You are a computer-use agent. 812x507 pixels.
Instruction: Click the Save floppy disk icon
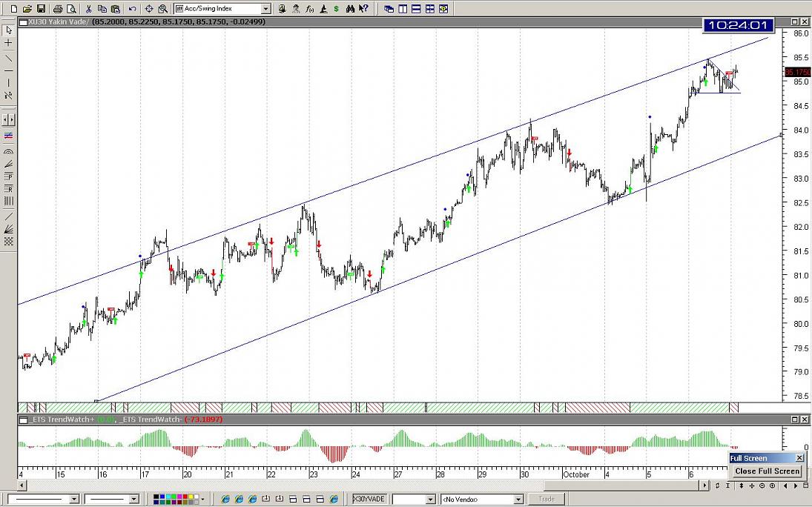click(x=40, y=9)
